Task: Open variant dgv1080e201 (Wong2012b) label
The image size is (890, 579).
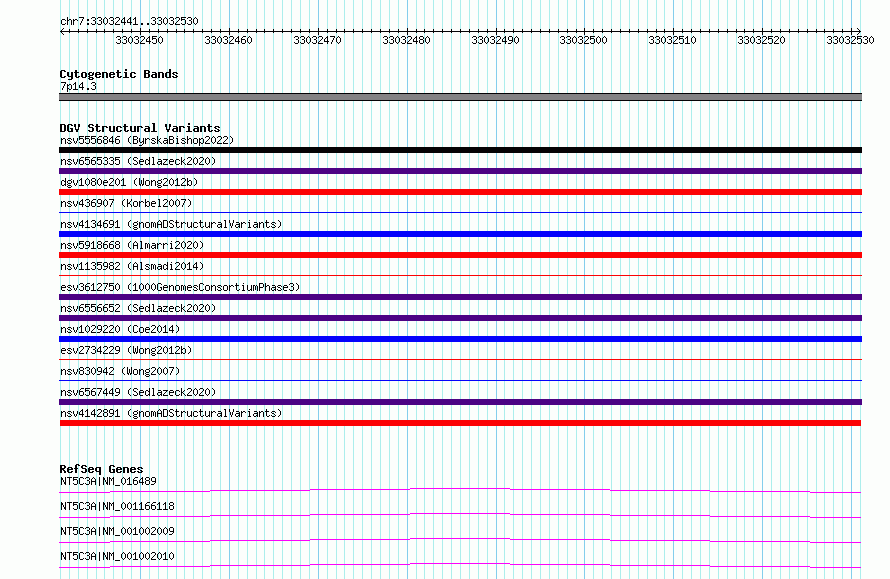Action: tap(129, 182)
